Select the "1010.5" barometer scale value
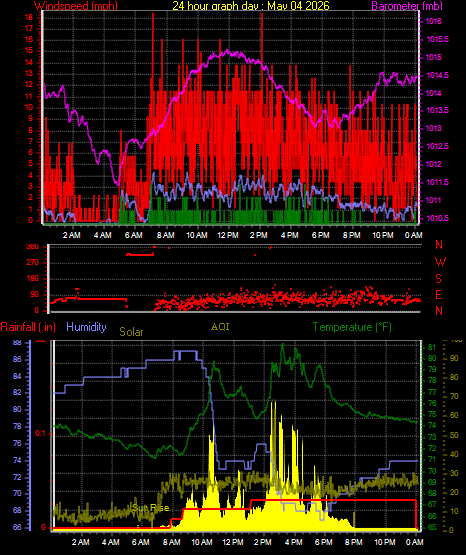Viewport: 466px width, 555px height. (437, 218)
